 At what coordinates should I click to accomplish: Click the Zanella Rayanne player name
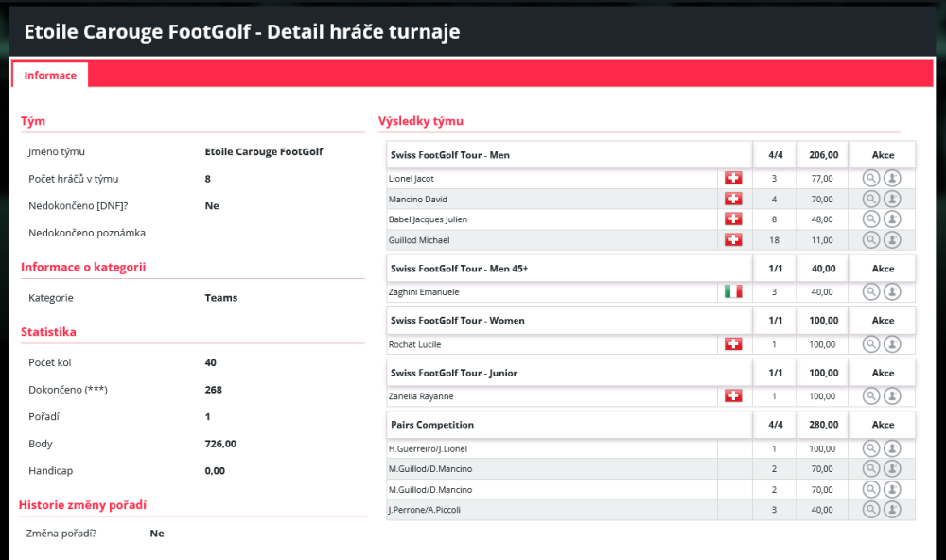click(421, 396)
